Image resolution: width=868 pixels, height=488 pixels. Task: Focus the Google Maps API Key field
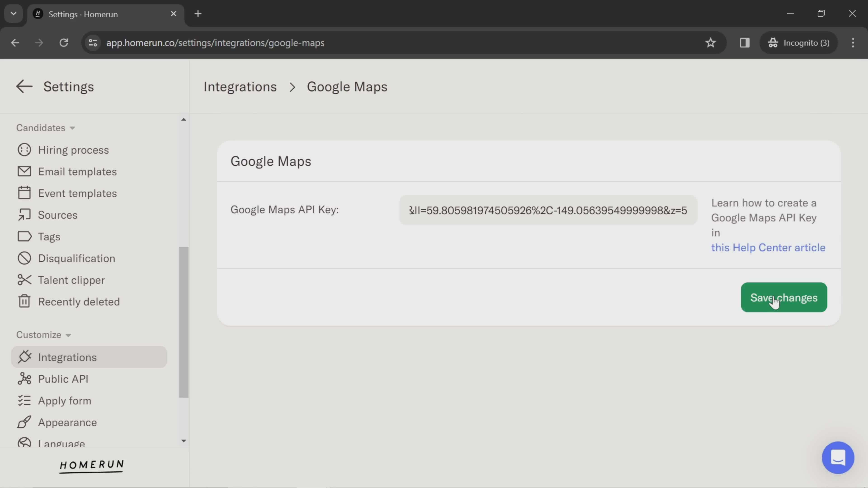pyautogui.click(x=548, y=210)
